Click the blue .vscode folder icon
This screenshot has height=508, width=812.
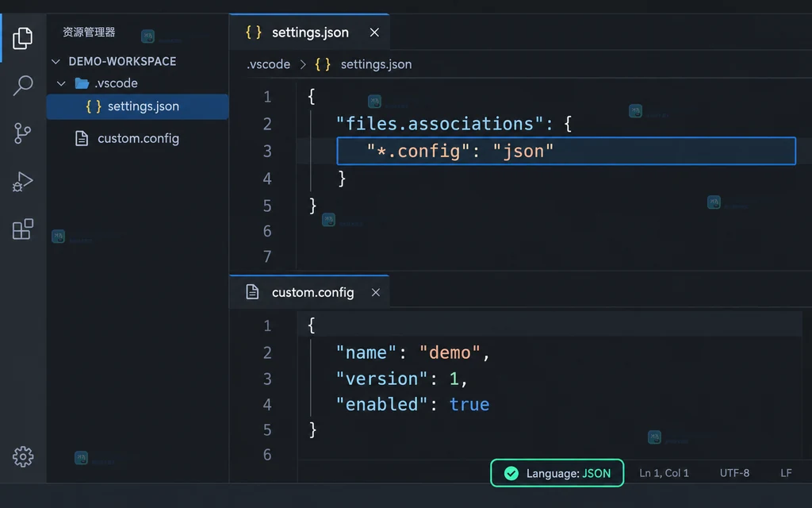tap(82, 83)
